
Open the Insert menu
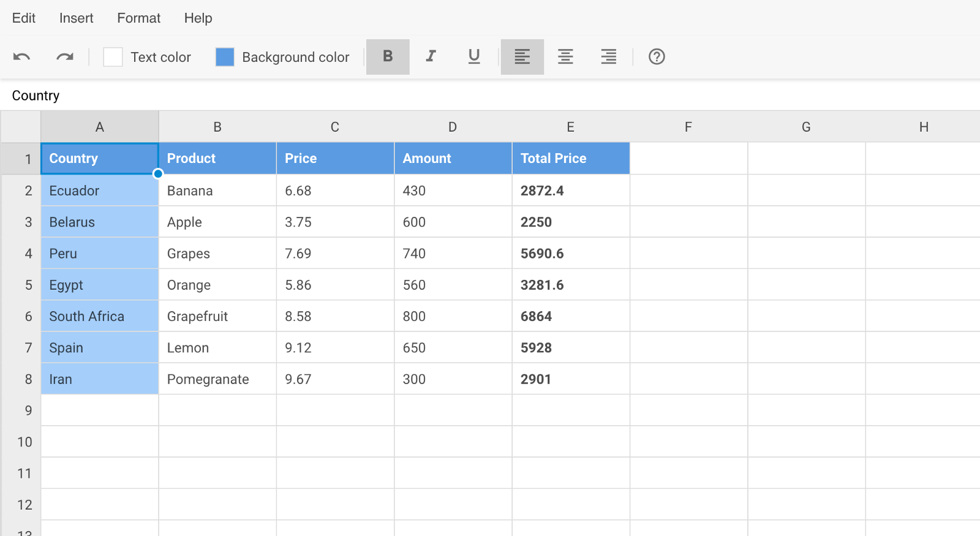pyautogui.click(x=77, y=18)
